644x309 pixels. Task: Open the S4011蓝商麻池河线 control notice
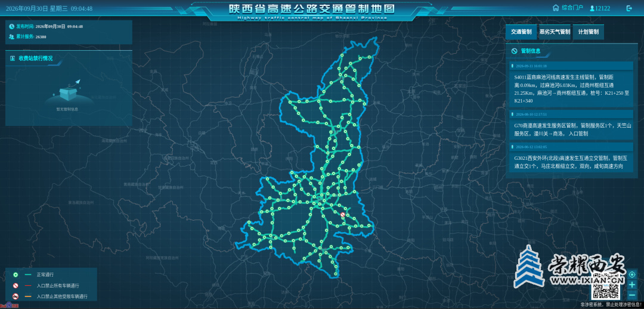click(x=571, y=88)
